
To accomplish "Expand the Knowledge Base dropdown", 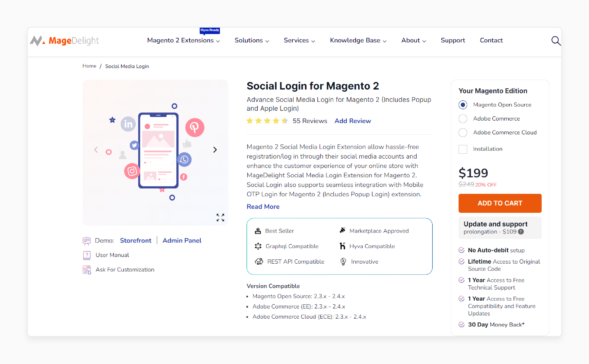I will [358, 40].
